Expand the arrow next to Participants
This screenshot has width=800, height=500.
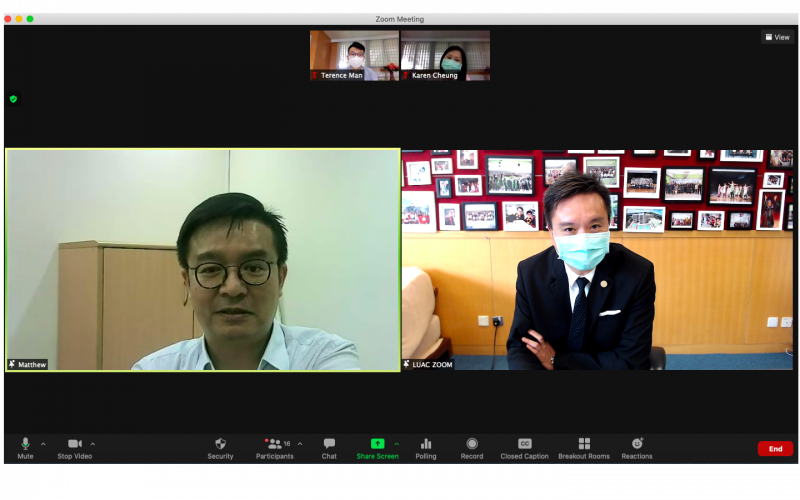300,444
